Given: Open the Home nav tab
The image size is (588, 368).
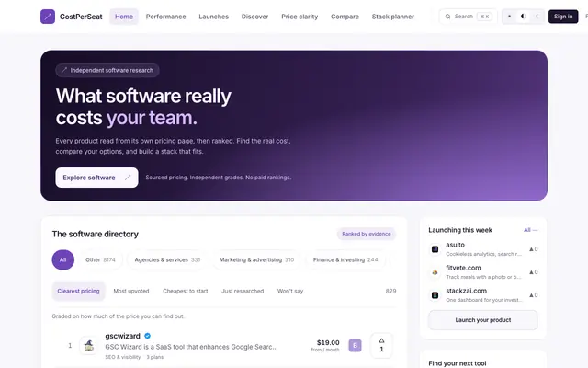Looking at the screenshot, I should (x=124, y=17).
